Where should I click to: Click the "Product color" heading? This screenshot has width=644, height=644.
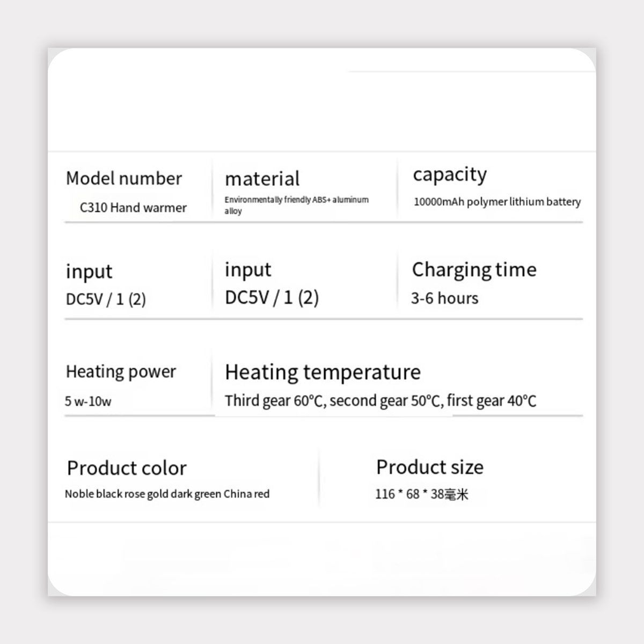(127, 469)
